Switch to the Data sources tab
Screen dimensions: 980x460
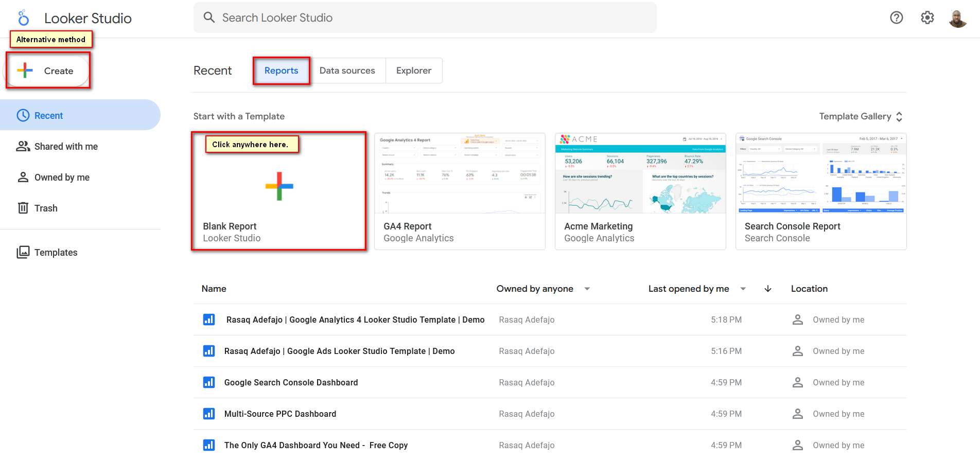coord(347,70)
